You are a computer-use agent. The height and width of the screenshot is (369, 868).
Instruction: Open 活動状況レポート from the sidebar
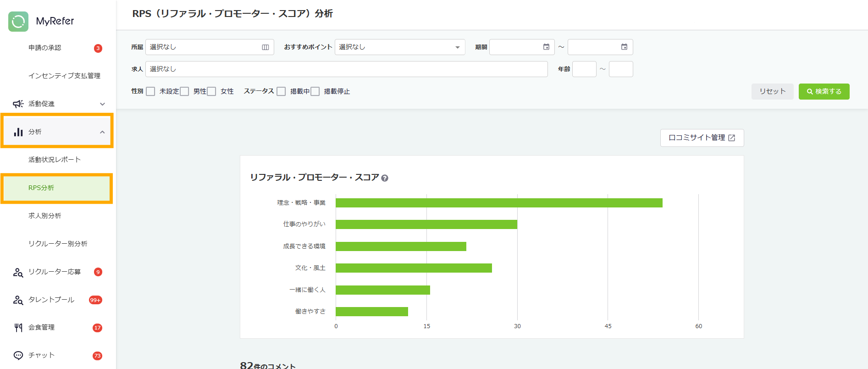point(55,160)
